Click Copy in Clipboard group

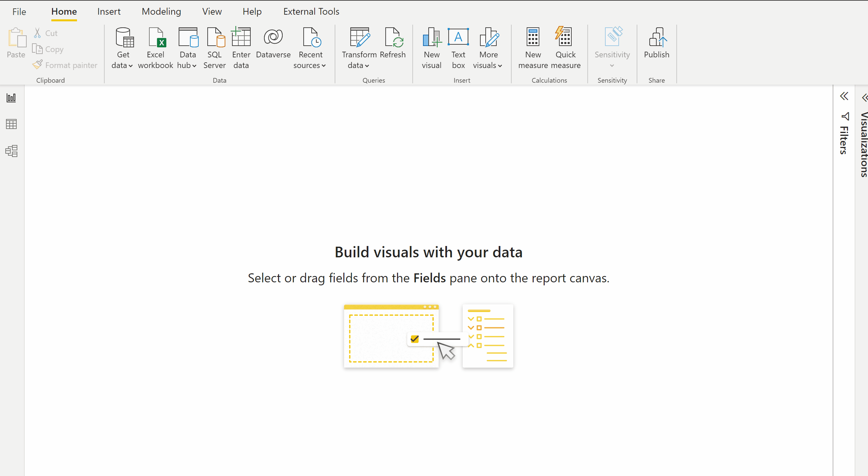pyautogui.click(x=48, y=49)
